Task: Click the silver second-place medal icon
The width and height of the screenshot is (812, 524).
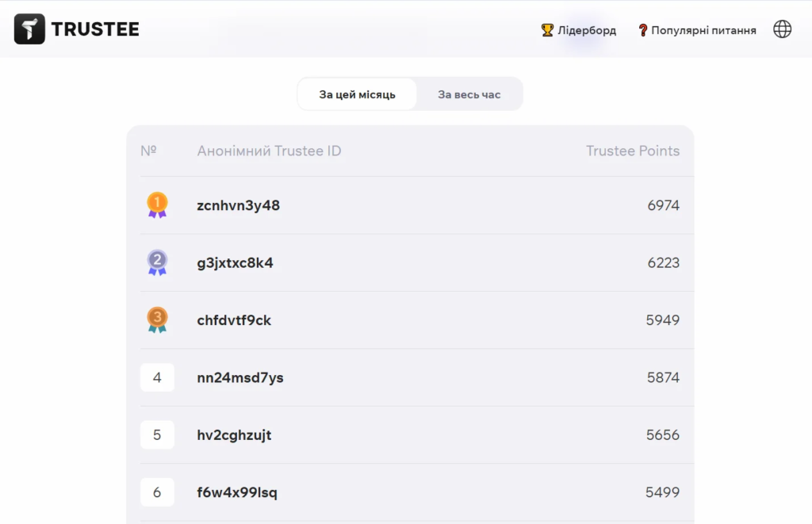Action: click(x=157, y=262)
